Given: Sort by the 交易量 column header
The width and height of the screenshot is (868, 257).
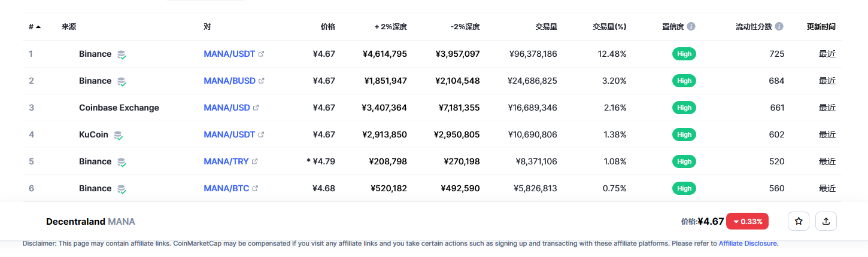Looking at the screenshot, I should pos(546,27).
